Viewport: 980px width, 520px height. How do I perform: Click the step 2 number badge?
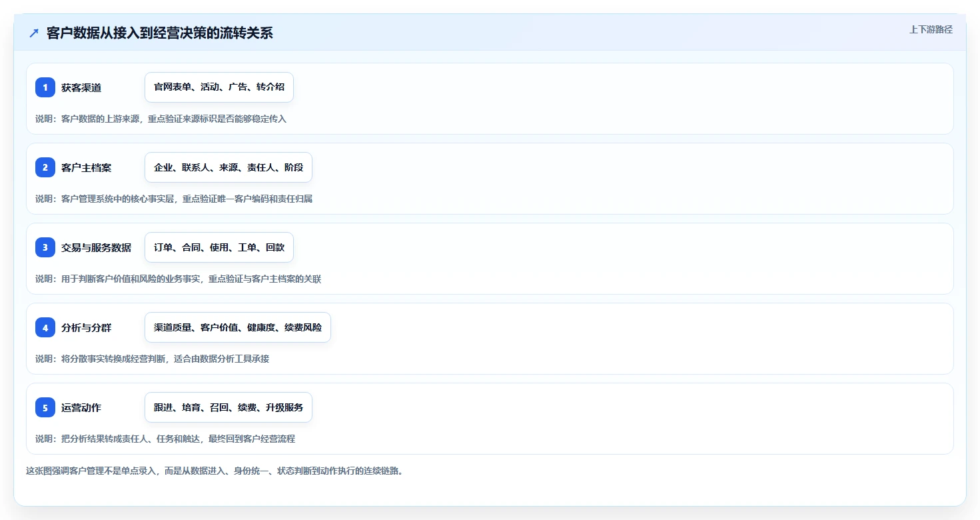(x=45, y=167)
